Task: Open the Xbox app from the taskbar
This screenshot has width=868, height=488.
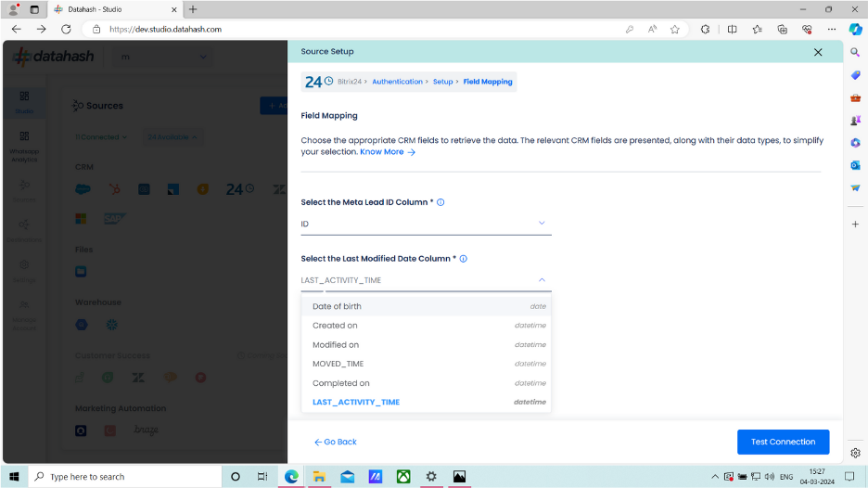Action: click(403, 476)
